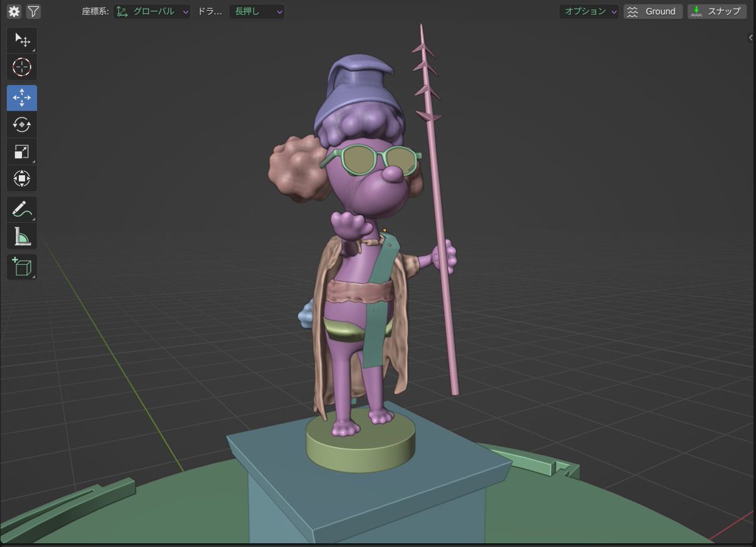Screen dimensions: 756x547
Task: Open the gear settings icon in header
Action: (x=14, y=11)
